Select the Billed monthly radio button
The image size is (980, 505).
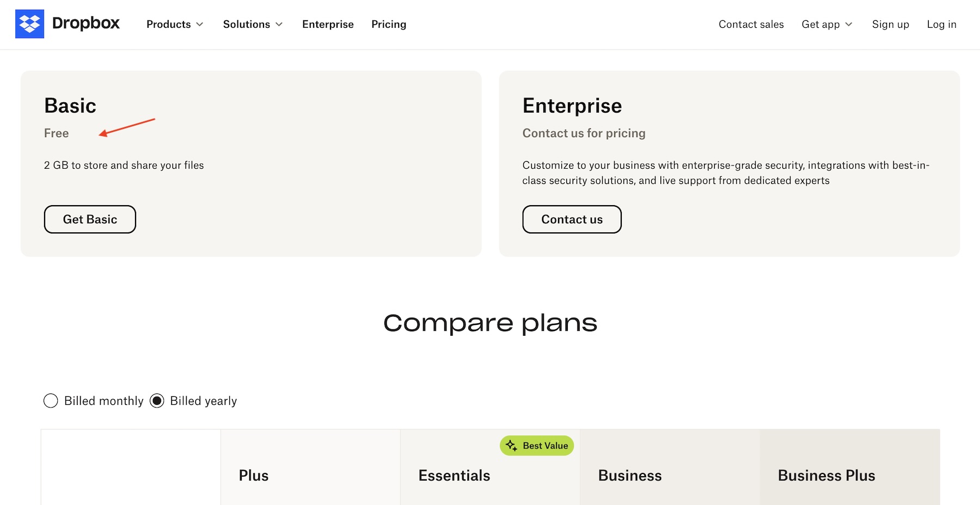[51, 401]
